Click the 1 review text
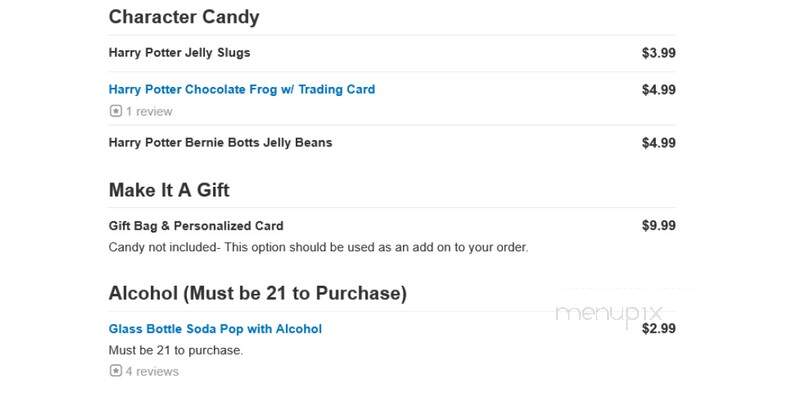 pos(149,112)
